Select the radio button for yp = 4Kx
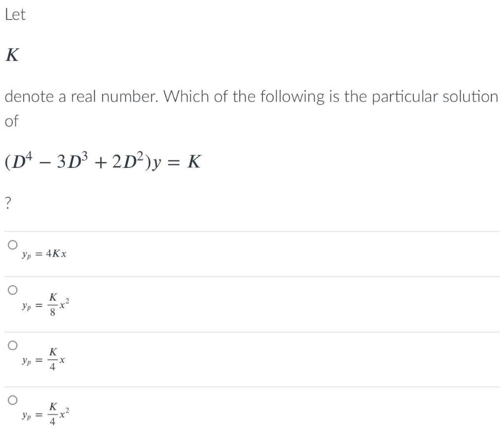504x447 pixels. pyautogui.click(x=12, y=245)
